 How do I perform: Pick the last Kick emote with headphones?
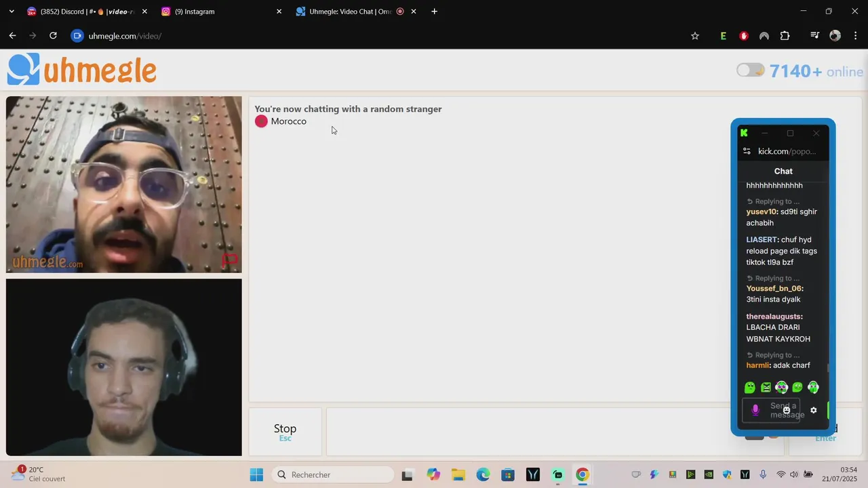point(813,388)
